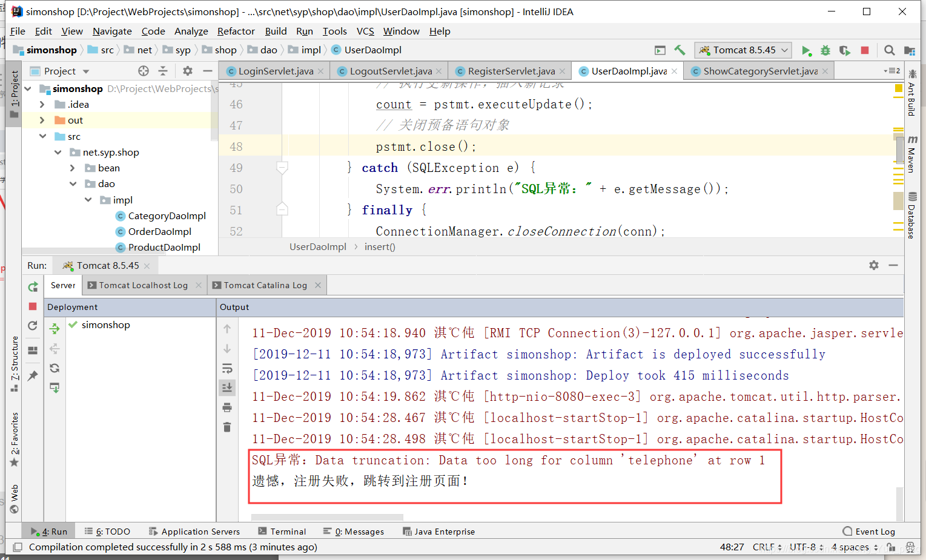The image size is (926, 560).
Task: Switch to LoginServlet.java tab
Action: (x=276, y=71)
